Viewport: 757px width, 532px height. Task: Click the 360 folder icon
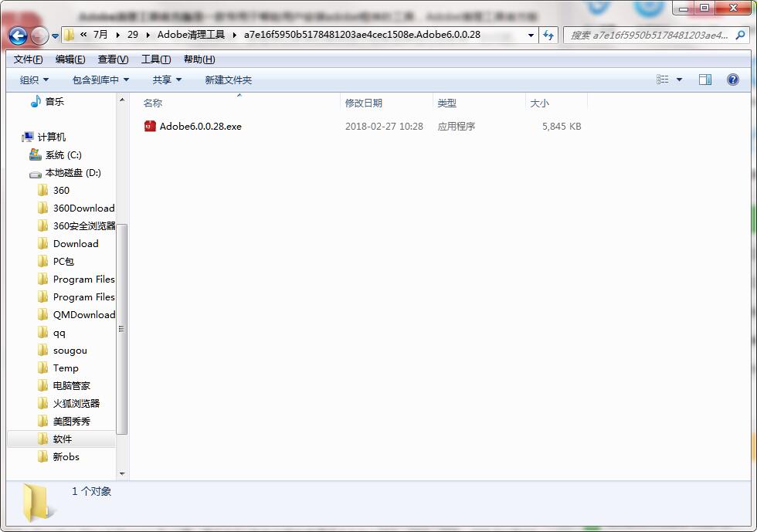click(43, 190)
